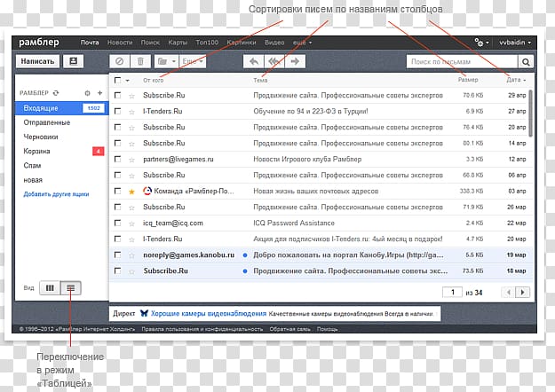Switch to column view layout icon

50,287
